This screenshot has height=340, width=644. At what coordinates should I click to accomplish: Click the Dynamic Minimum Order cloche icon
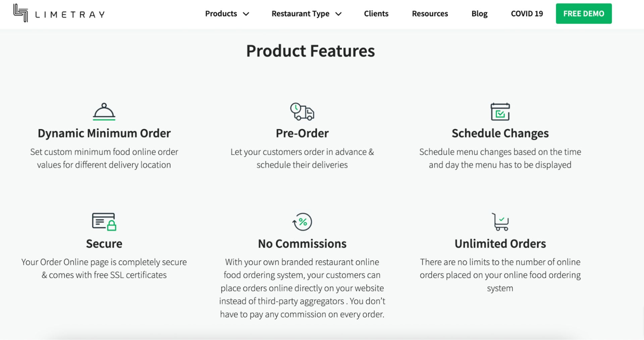[x=104, y=112]
